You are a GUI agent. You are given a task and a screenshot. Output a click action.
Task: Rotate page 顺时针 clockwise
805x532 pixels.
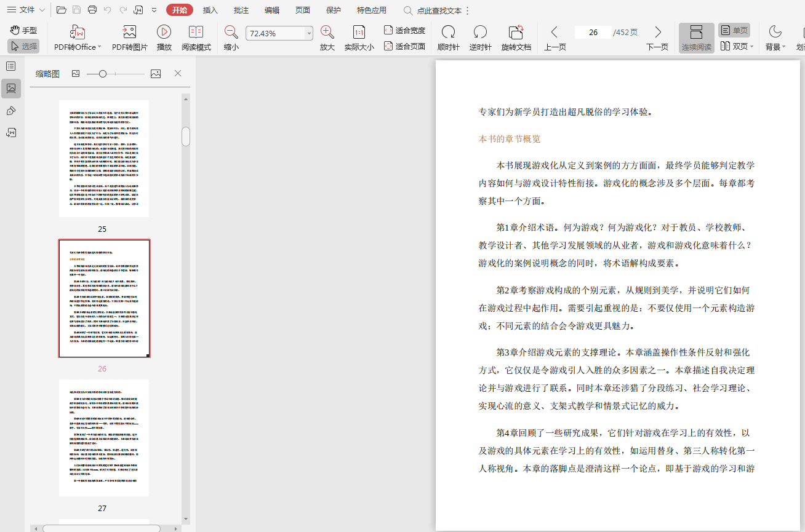[448, 33]
